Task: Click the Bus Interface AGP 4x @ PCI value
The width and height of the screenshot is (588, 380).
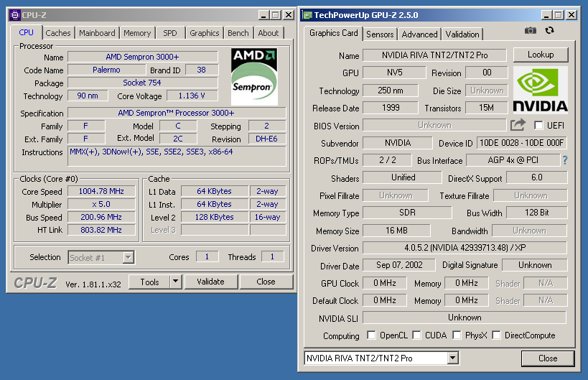Action: coord(513,160)
